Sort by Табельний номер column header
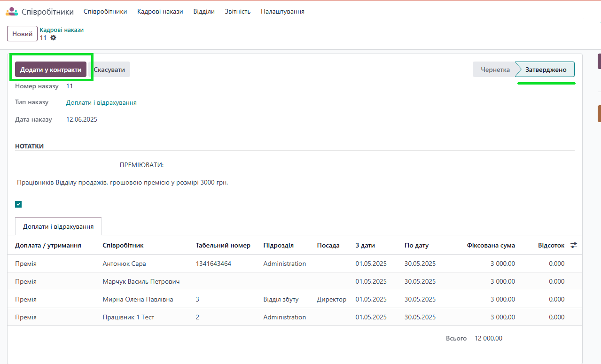 pyautogui.click(x=223, y=245)
